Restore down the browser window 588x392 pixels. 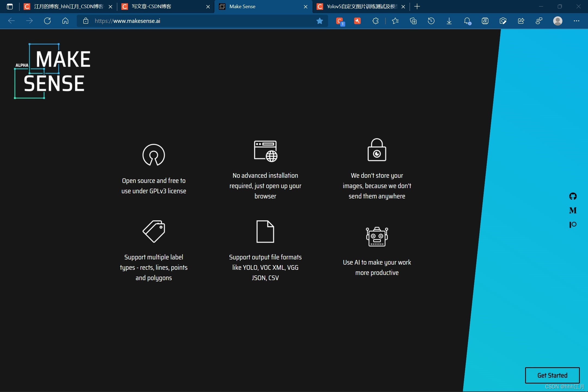[x=560, y=7]
